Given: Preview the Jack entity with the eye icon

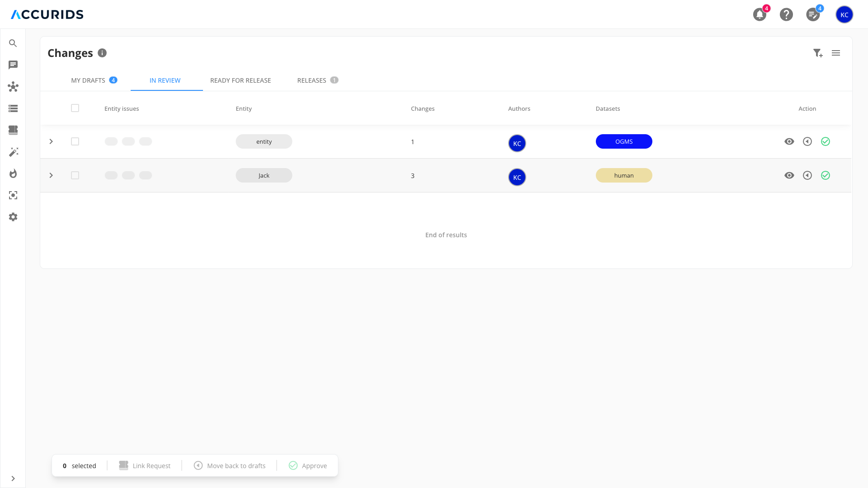Looking at the screenshot, I should 789,175.
